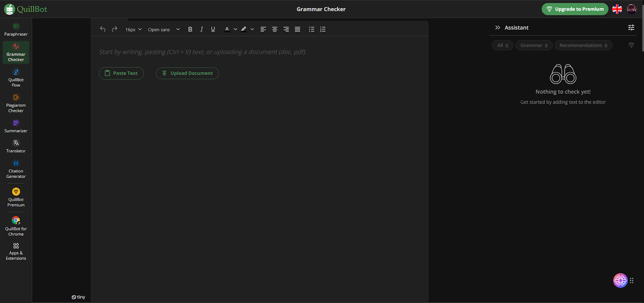Open the Plagiarism Checker
Image resolution: width=644 pixels, height=303 pixels.
pyautogui.click(x=16, y=103)
